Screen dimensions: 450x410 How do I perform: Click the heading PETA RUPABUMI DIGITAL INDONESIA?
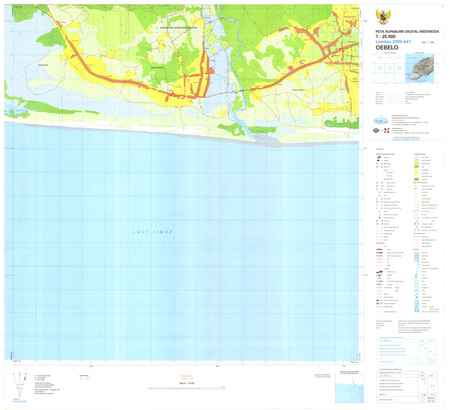pos(407,31)
